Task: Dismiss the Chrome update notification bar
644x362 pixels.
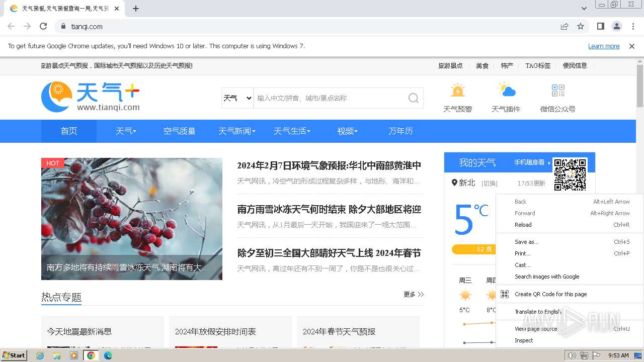Action: click(632, 46)
